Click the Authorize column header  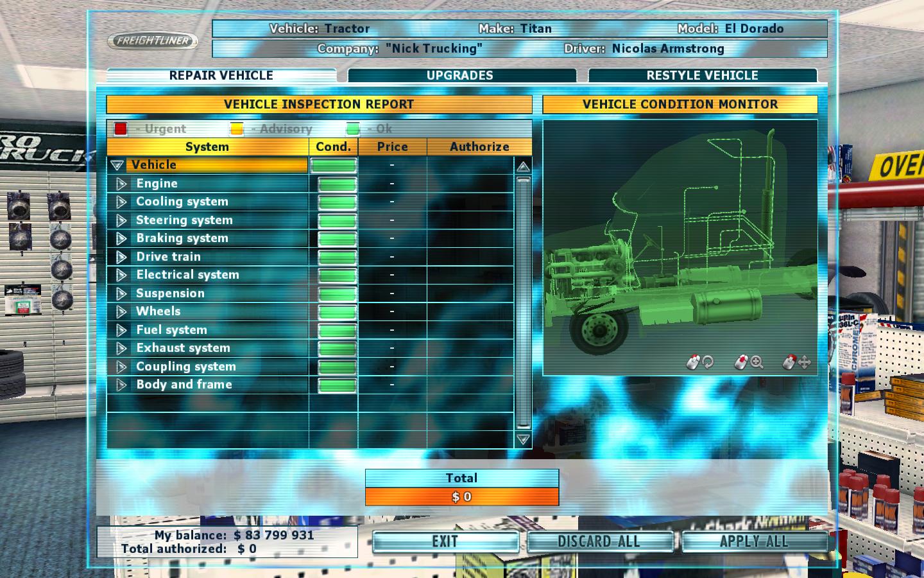click(x=479, y=146)
